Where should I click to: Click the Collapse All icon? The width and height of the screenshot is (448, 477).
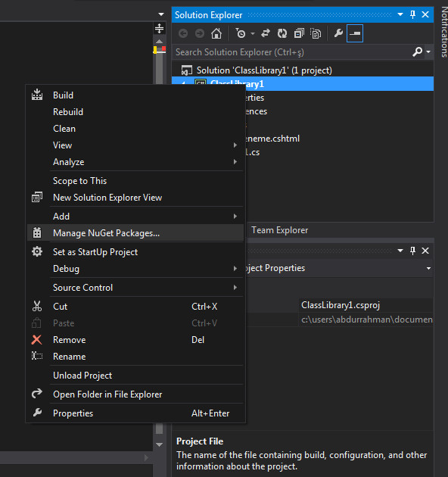pos(299,33)
